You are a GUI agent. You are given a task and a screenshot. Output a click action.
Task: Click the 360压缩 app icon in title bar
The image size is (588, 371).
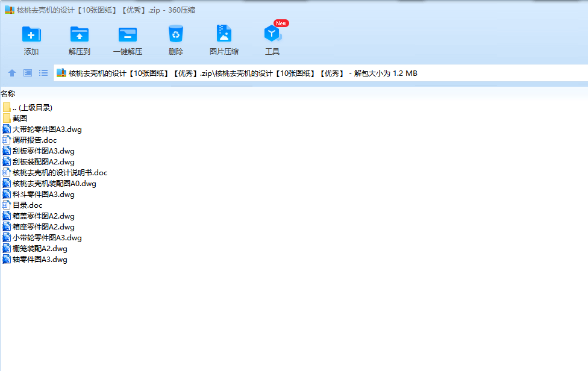point(10,10)
